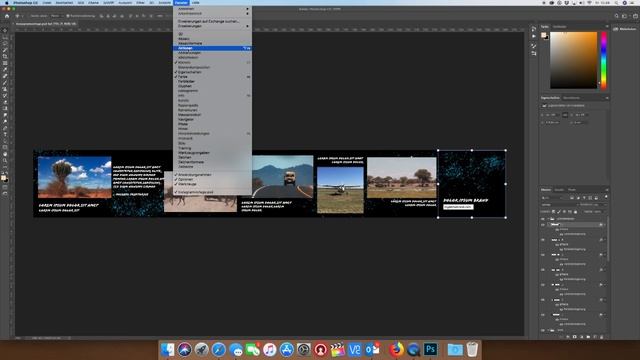The width and height of the screenshot is (640, 360).
Task: Add a layer style with the fx icon
Action: [567, 337]
